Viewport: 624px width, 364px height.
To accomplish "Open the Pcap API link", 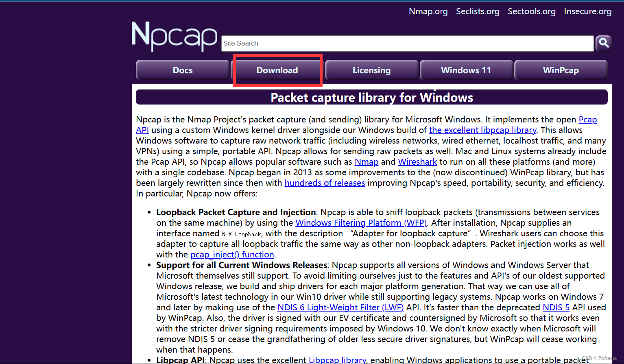I will [x=588, y=119].
